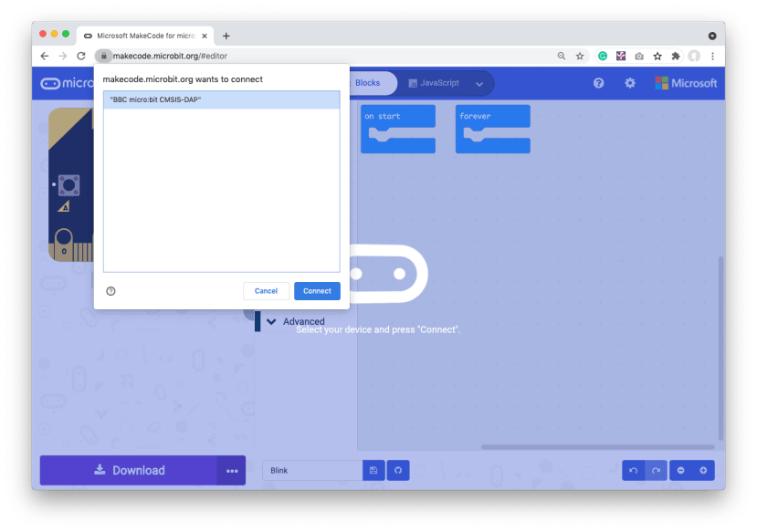Screen dimensions: 757x532
Task: Zoom out the workspace with minus
Action: [680, 470]
